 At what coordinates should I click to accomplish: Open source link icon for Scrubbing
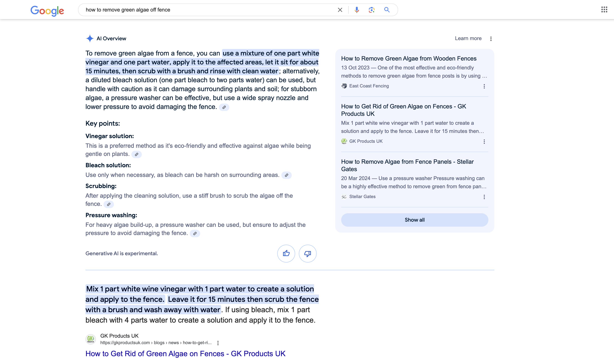109,204
